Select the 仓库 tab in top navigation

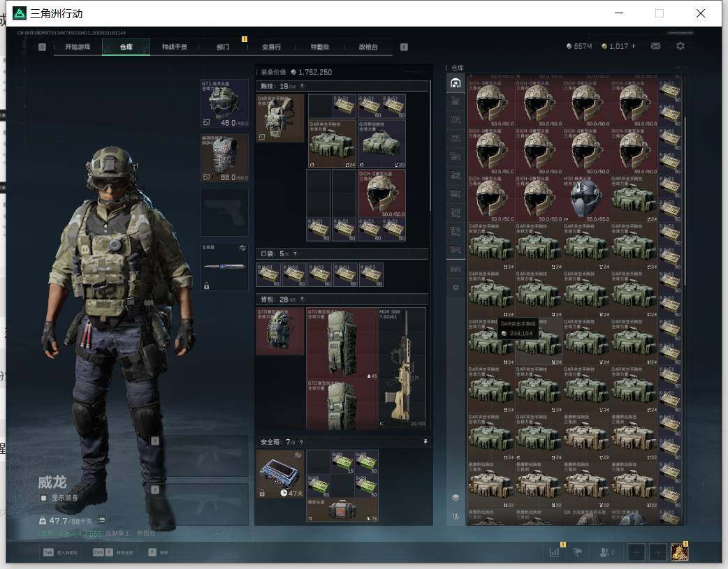click(x=126, y=47)
